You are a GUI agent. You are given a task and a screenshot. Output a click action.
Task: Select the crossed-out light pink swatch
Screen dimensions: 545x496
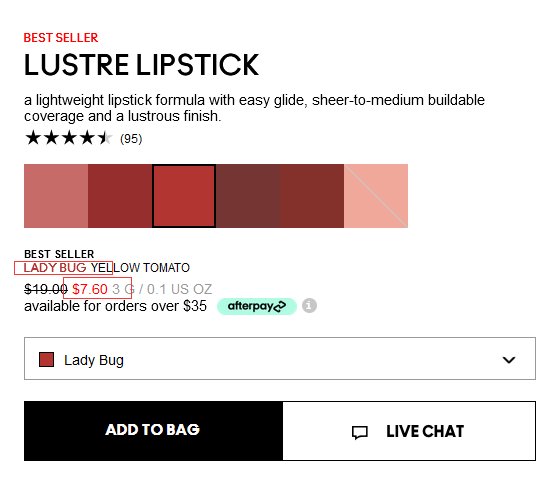[x=376, y=196]
